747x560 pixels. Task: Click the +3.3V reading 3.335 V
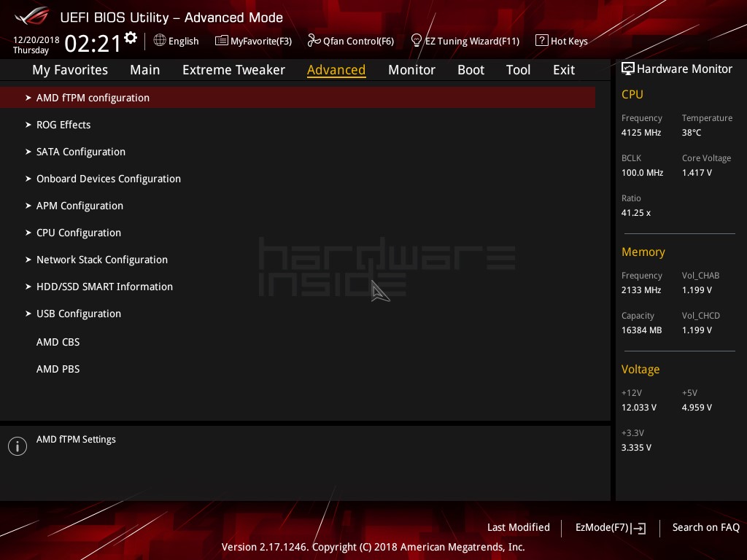coord(636,448)
